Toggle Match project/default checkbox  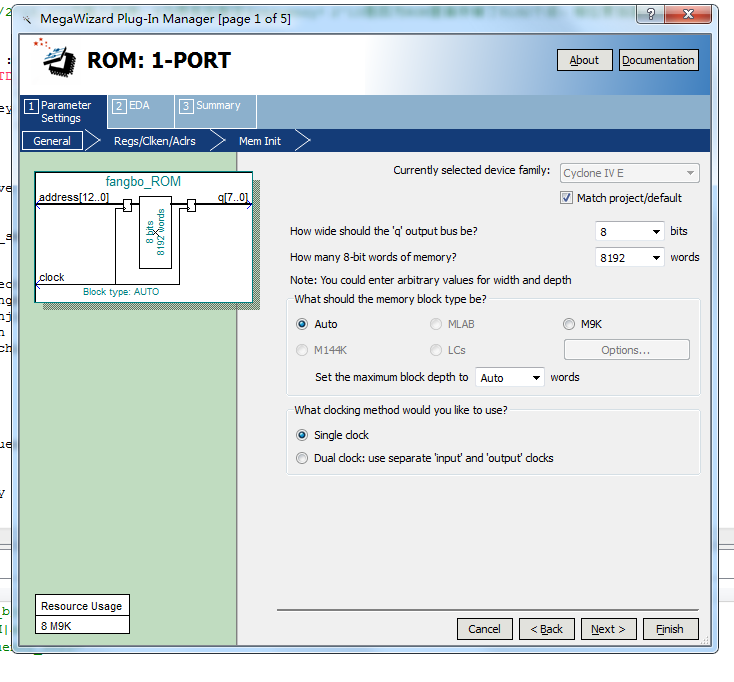point(566,198)
